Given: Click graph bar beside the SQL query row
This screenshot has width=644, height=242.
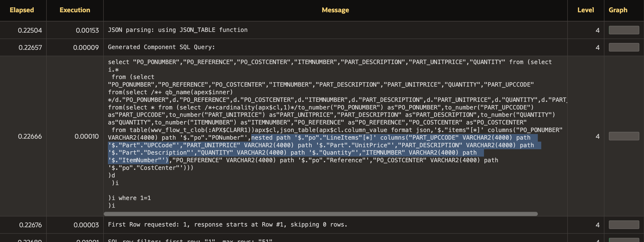Looking at the screenshot, I should tap(624, 136).
